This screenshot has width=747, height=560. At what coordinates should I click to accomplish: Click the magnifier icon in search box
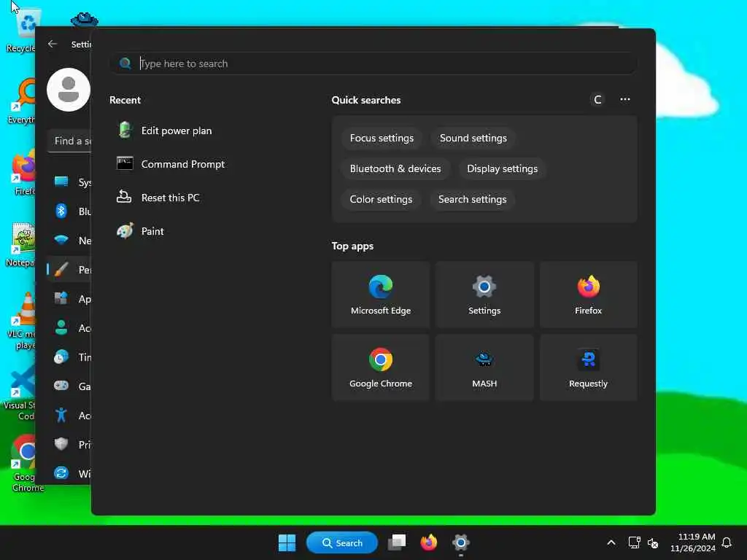point(125,63)
